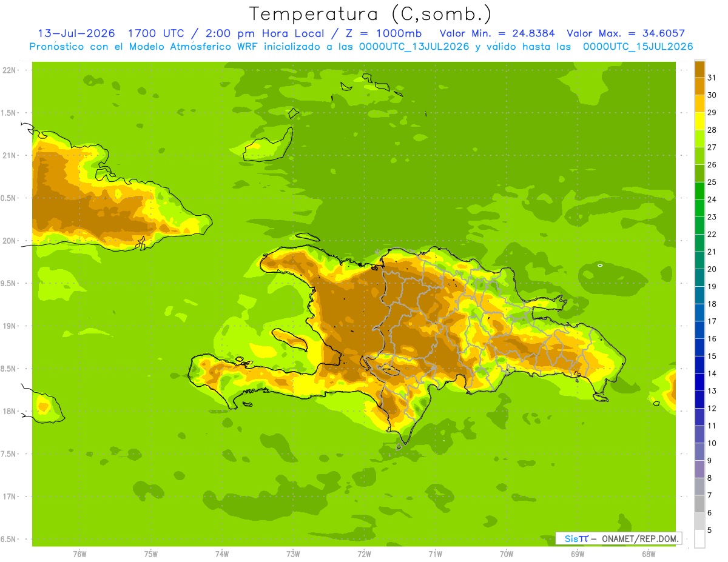This screenshot has height=562, width=728.
Task: Pick the yellow legend swatch between 28 and 29
Action: click(699, 121)
